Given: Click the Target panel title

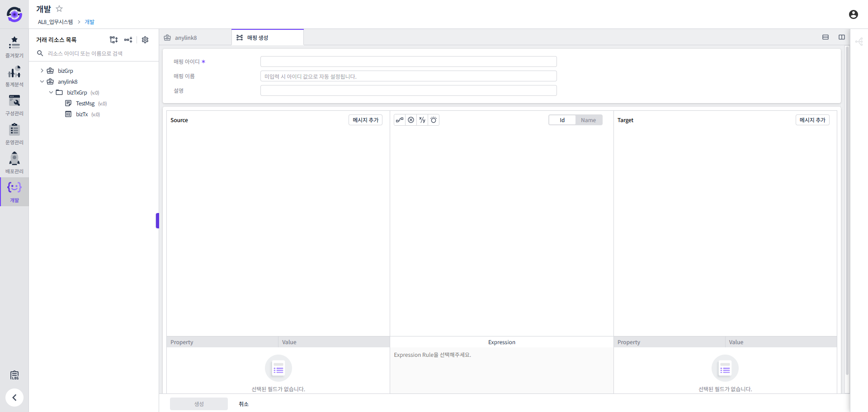Looking at the screenshot, I should [625, 120].
